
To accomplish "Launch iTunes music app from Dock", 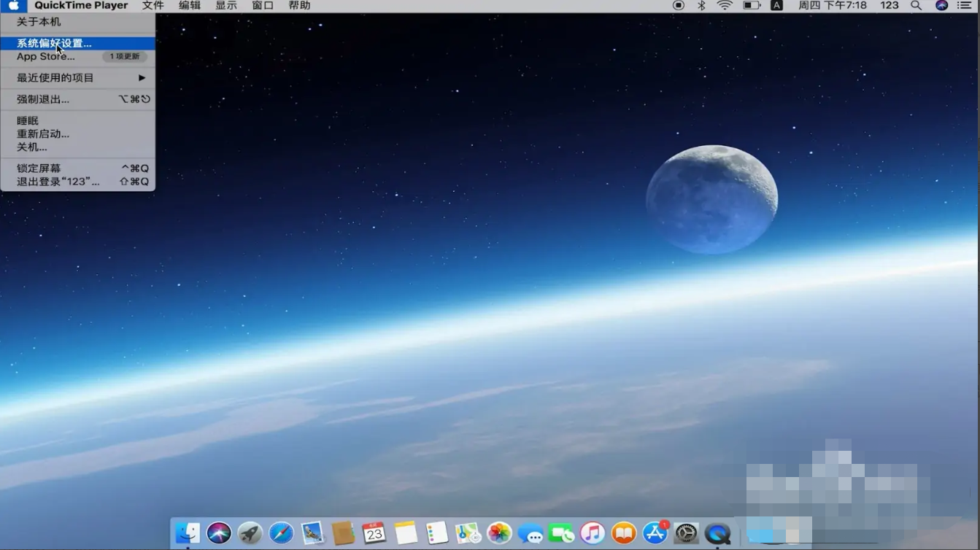I will pyautogui.click(x=593, y=533).
